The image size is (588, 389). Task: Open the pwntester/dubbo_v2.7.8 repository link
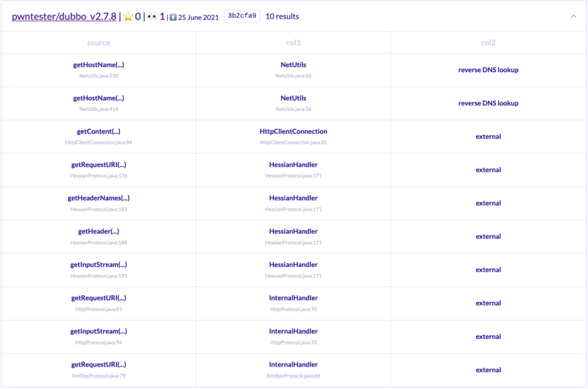pos(64,17)
